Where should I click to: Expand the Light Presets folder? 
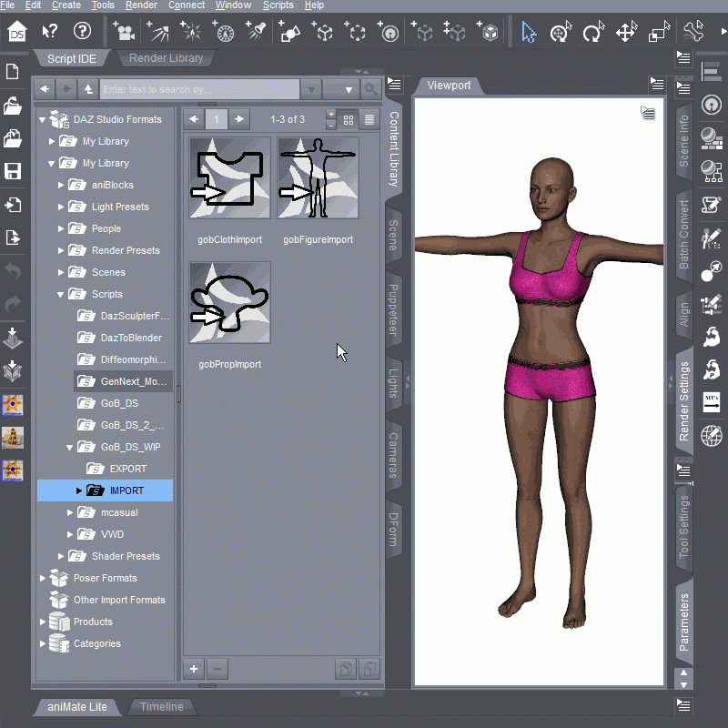coord(61,207)
